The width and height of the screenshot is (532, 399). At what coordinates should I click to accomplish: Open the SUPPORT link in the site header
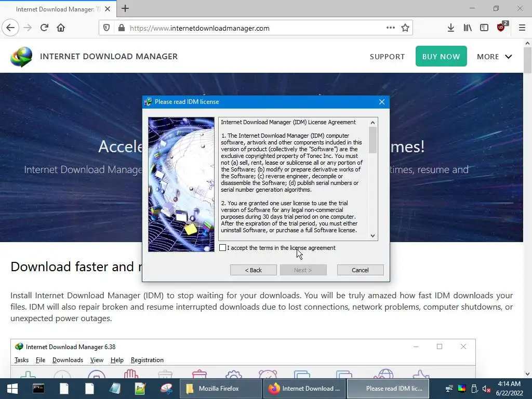point(387,57)
